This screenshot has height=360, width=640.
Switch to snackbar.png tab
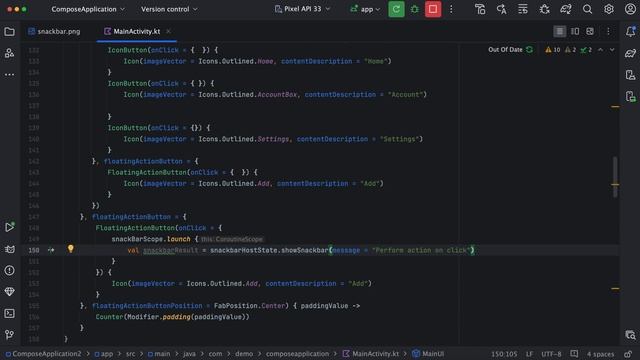54,31
